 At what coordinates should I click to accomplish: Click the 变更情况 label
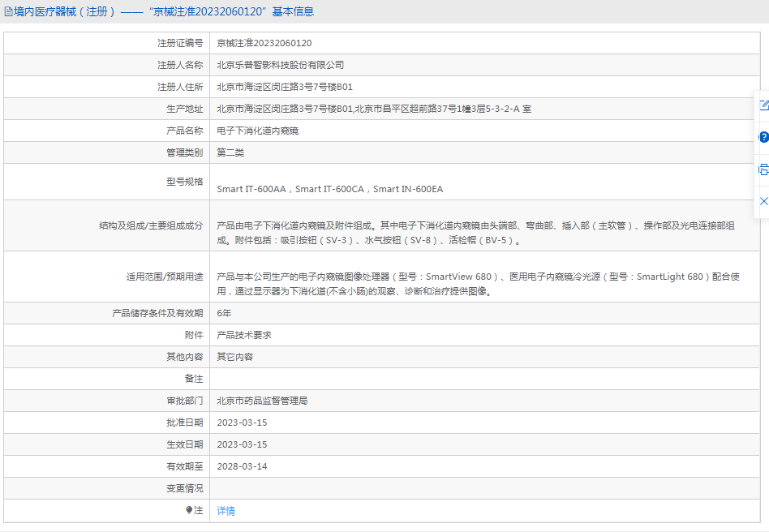pyautogui.click(x=184, y=488)
